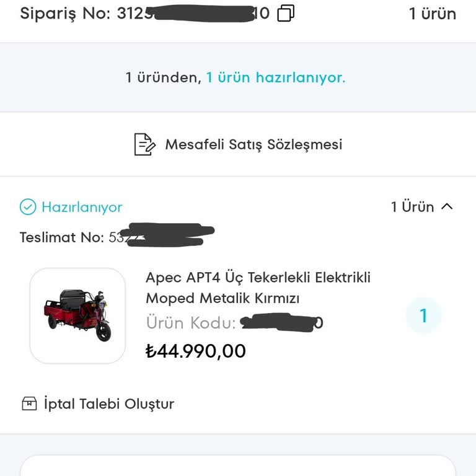Open the red Apec moped product thumbnail
This screenshot has height=476, width=476.
pos(77,315)
